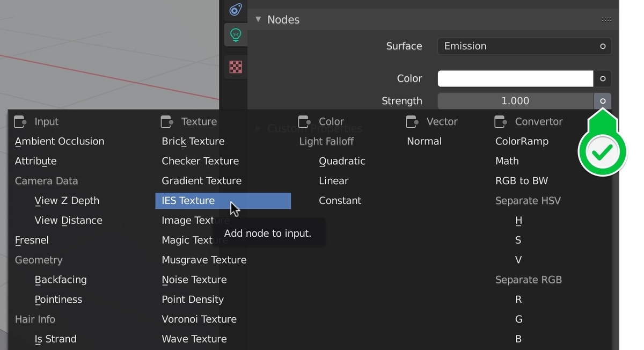
Task: Click the Convertor category node icon
Action: 500,122
